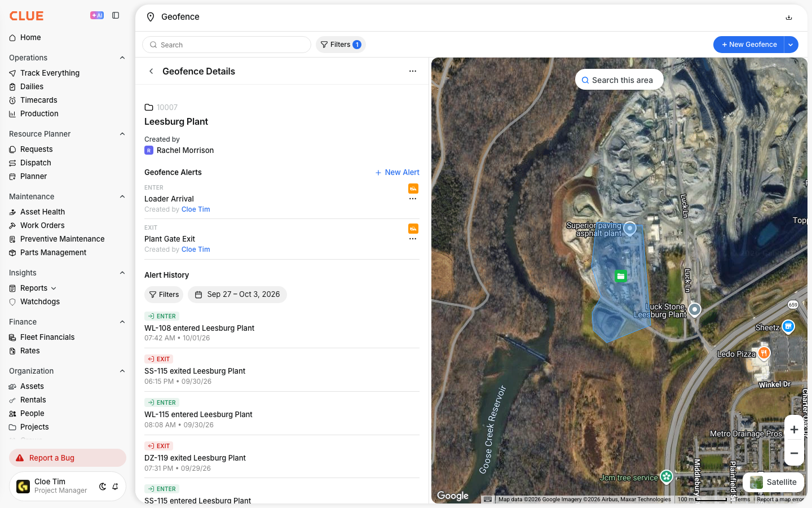Toggle dark mode moon icon
812x508 pixels.
pyautogui.click(x=103, y=487)
